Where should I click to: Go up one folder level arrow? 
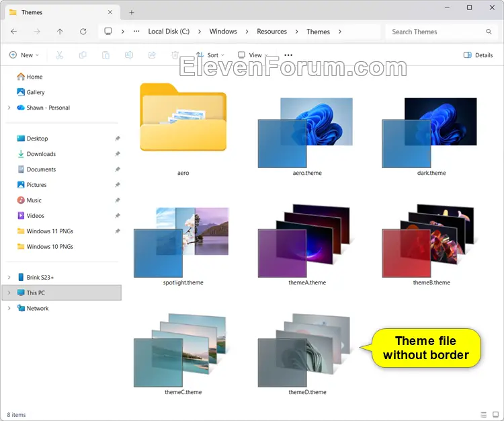(60, 32)
